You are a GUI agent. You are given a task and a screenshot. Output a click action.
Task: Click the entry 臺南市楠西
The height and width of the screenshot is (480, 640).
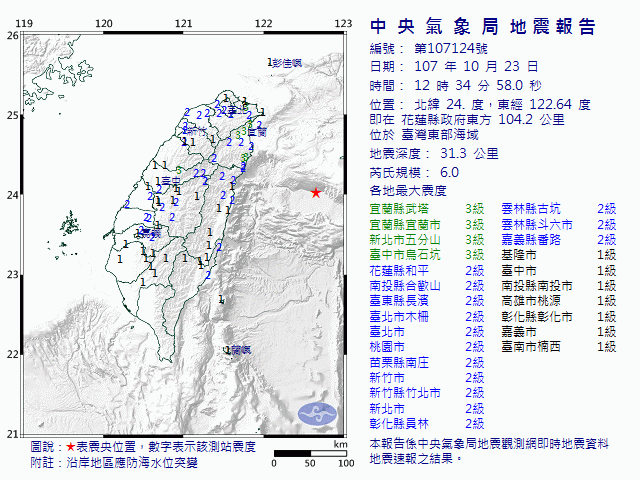coord(531,347)
